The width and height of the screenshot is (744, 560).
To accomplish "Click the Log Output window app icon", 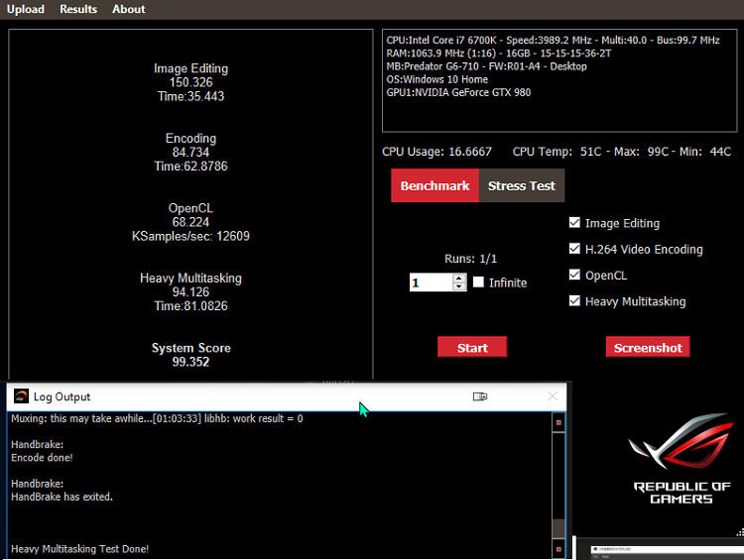I will [x=21, y=395].
